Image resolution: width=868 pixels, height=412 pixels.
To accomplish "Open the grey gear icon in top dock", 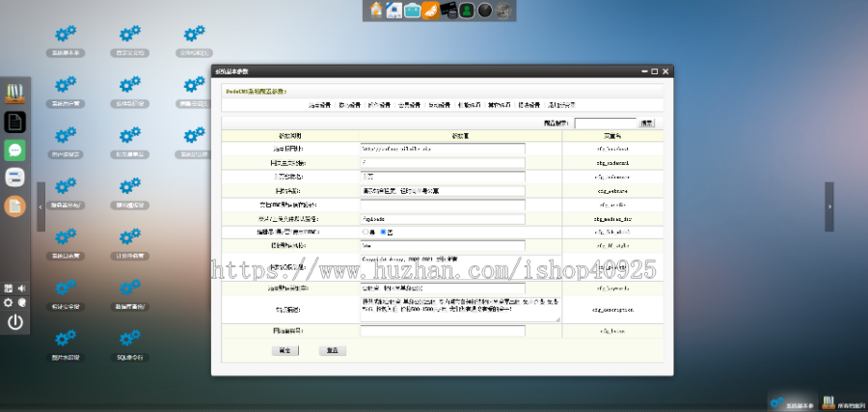I will coord(502,11).
